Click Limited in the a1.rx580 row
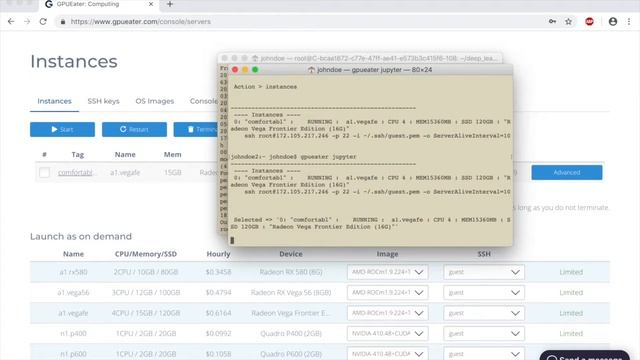640x360 pixels. pyautogui.click(x=571, y=272)
